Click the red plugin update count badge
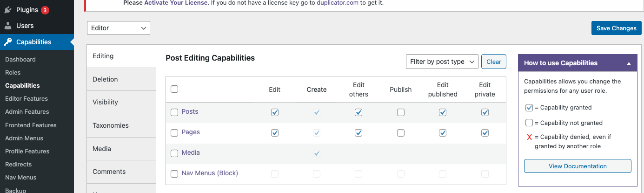The height and width of the screenshot is (193, 644). click(x=45, y=10)
